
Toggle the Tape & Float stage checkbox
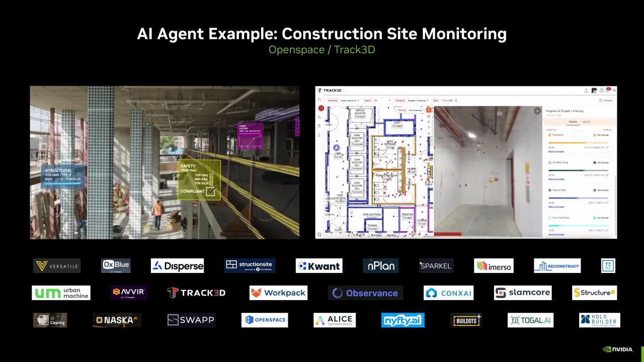[550, 190]
